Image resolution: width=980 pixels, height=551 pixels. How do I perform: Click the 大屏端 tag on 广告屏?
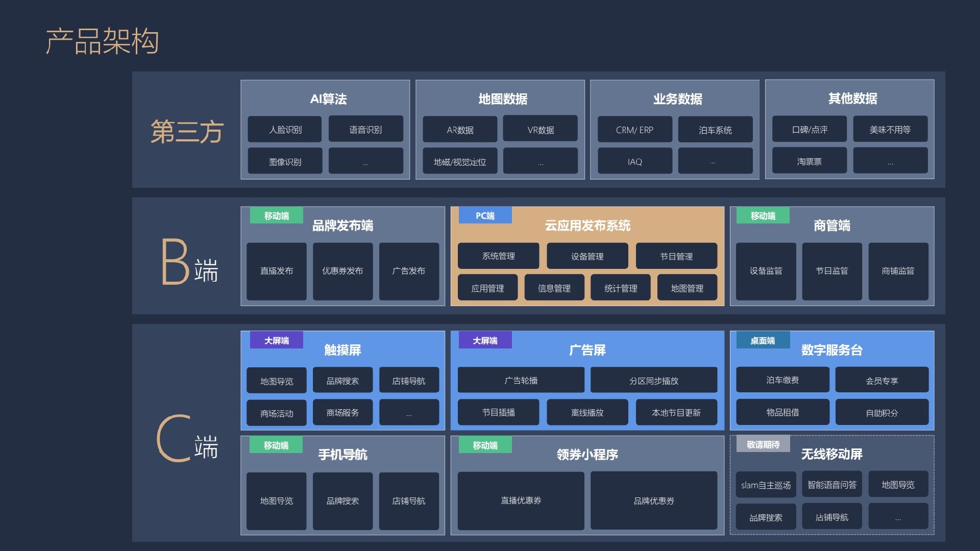coord(485,340)
